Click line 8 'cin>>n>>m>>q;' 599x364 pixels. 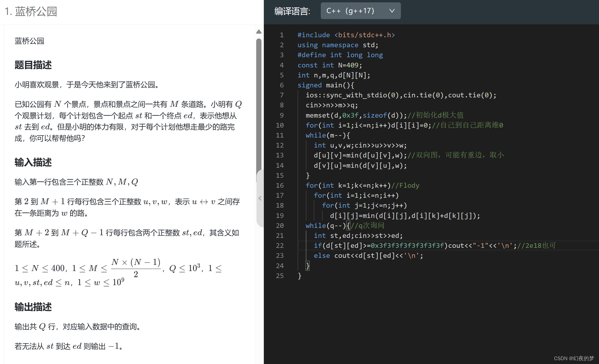(332, 105)
